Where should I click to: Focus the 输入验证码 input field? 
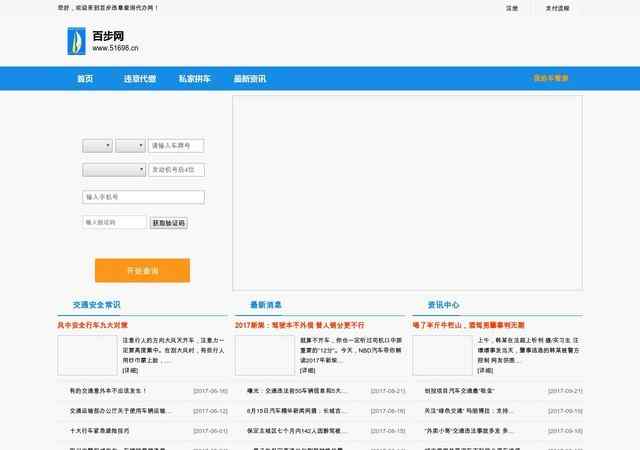(x=114, y=222)
